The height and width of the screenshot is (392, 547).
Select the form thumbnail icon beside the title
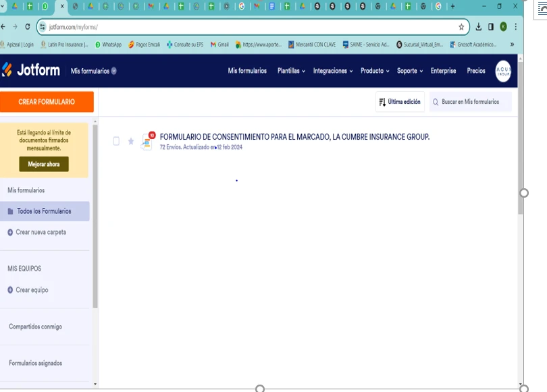click(146, 142)
